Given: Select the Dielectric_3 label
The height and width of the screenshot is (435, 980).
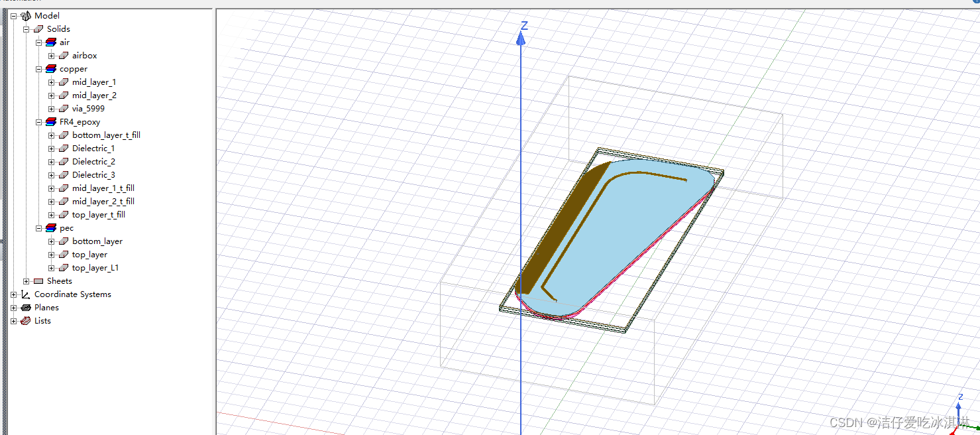Looking at the screenshot, I should (x=93, y=175).
